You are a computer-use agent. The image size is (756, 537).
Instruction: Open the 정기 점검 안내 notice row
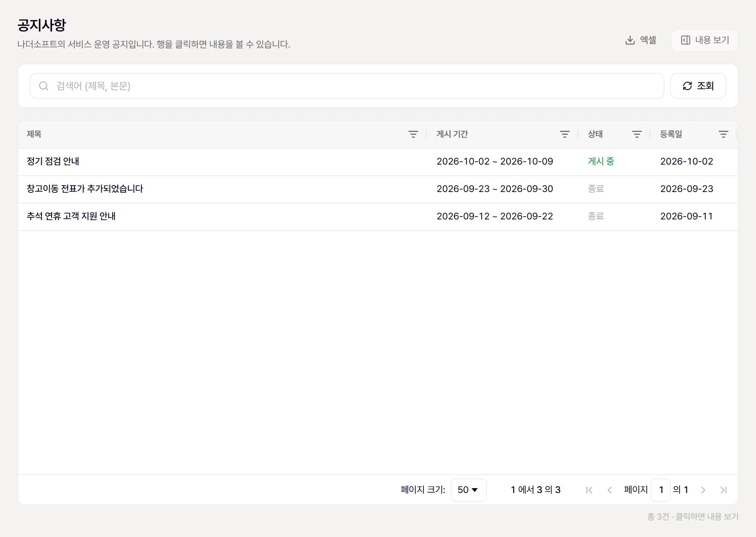[378, 162]
